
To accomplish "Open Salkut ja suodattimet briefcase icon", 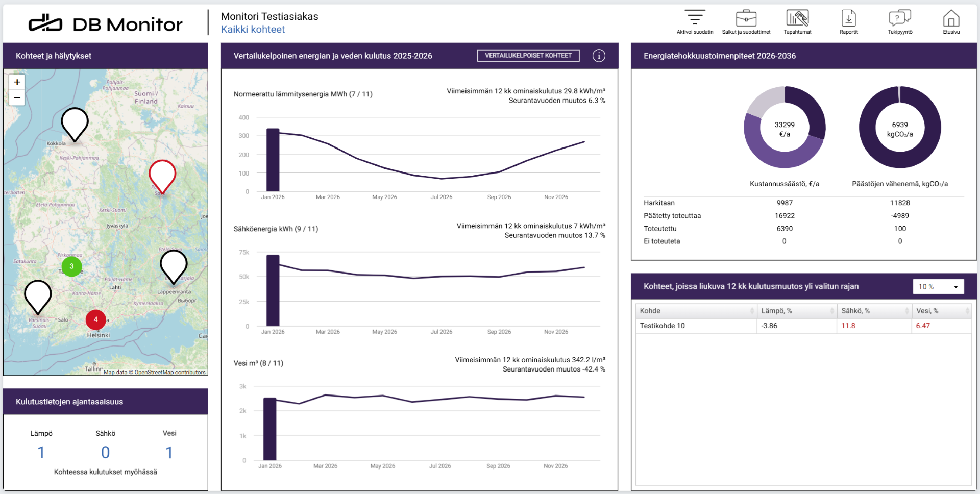I will (x=746, y=18).
